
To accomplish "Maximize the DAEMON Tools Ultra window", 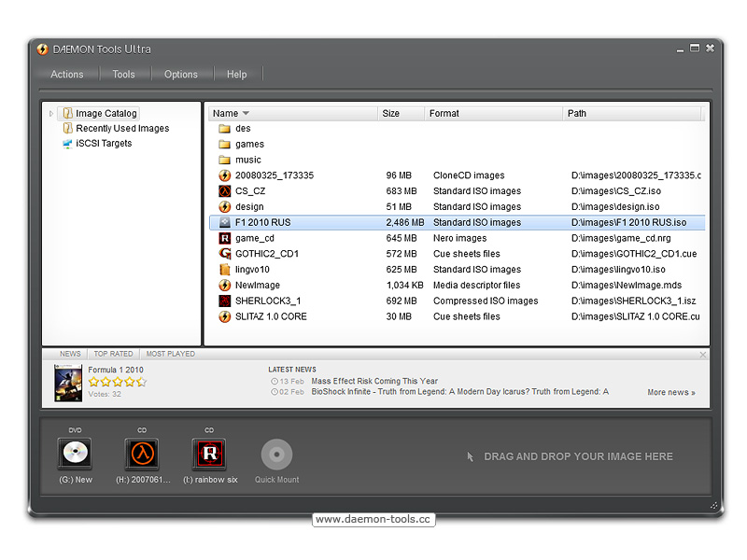I will pos(695,49).
